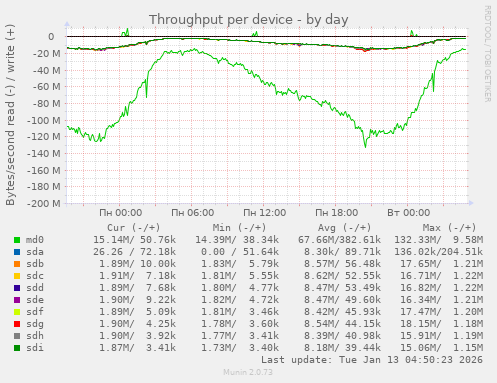Click the y-axis label -20 M

pyautogui.click(x=46, y=53)
